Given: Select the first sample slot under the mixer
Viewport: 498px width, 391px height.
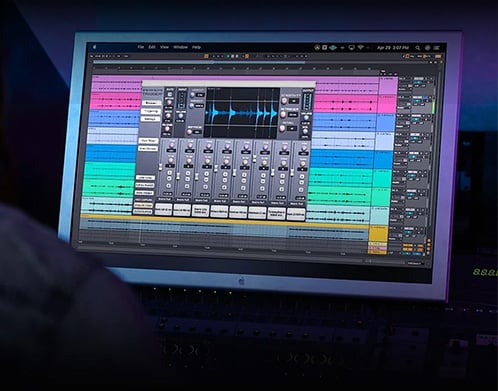Looking at the screenshot, I should point(163,210).
